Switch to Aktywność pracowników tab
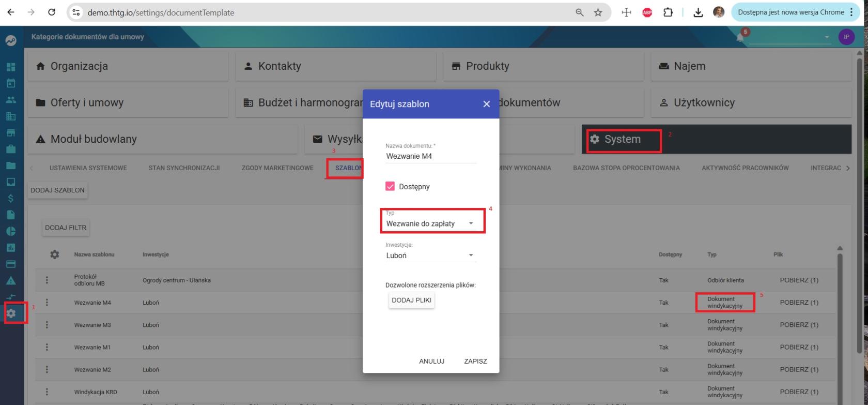 [745, 168]
